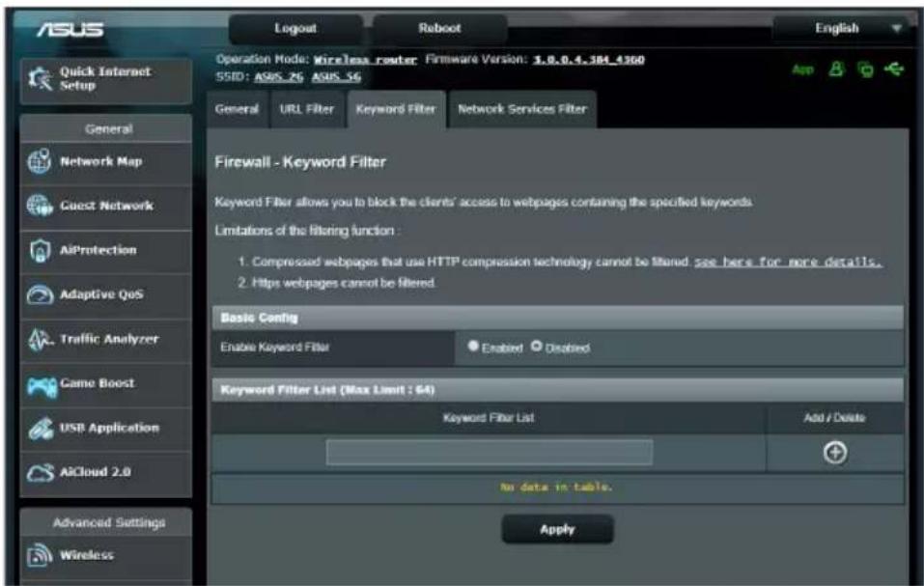This screenshot has width=924, height=586.
Task: Open Quick Internet Setup button
Action: [x=106, y=79]
